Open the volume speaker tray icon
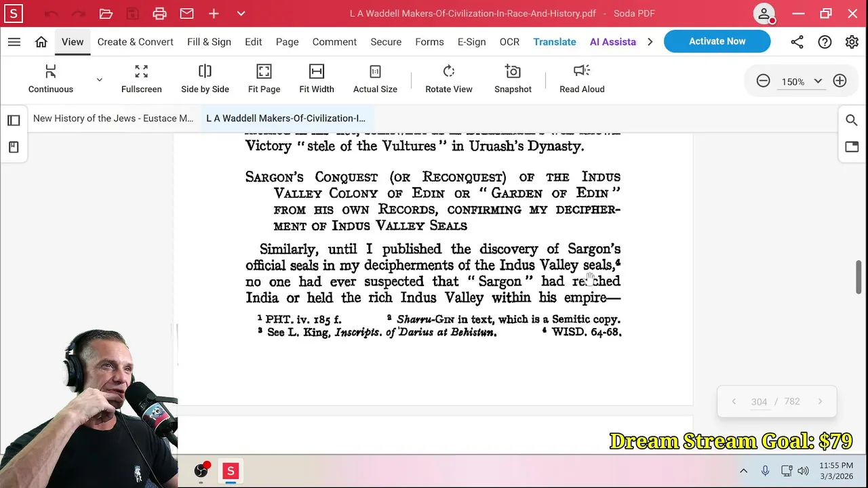Screen dimensions: 868x488 (804, 471)
